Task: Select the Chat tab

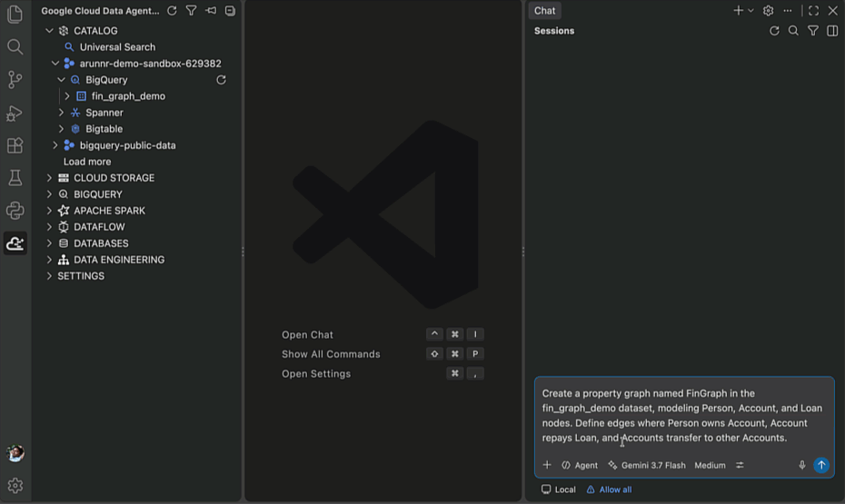Action: pyautogui.click(x=544, y=11)
